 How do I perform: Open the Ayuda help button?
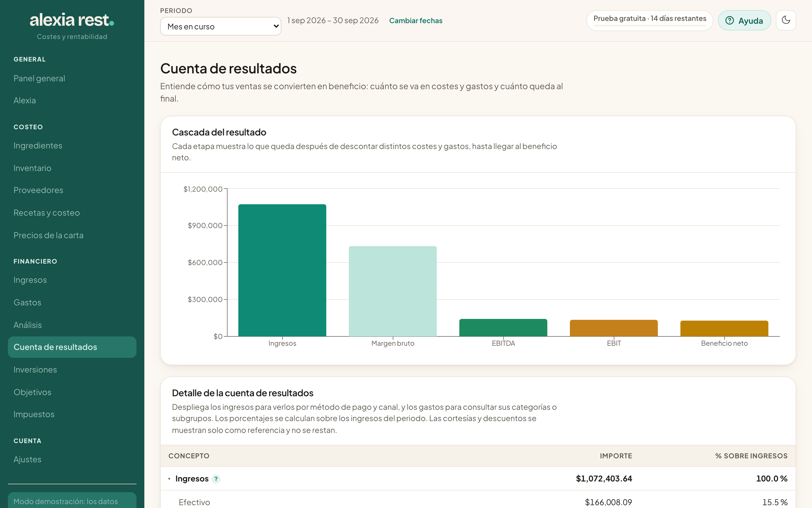[744, 20]
